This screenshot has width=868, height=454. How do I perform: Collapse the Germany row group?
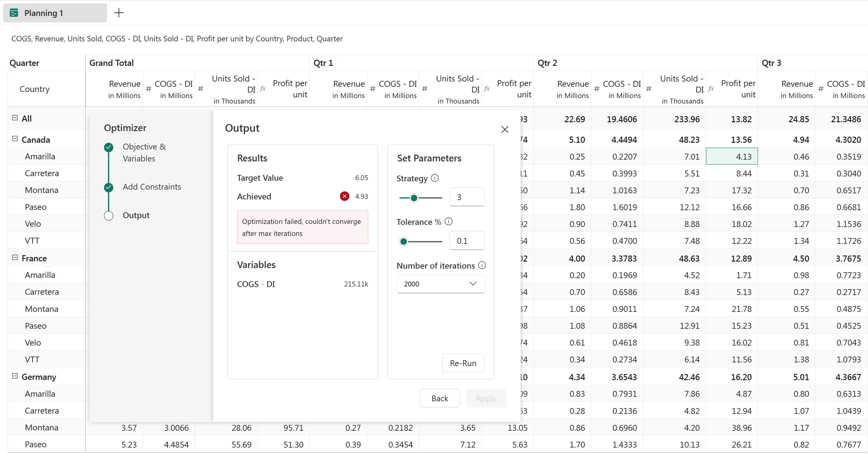(x=15, y=376)
